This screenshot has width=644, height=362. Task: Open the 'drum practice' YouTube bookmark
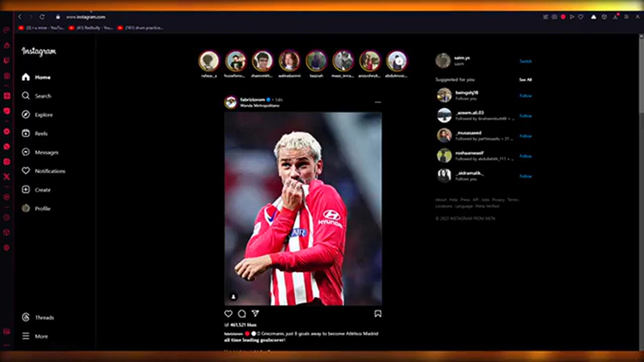pos(141,28)
